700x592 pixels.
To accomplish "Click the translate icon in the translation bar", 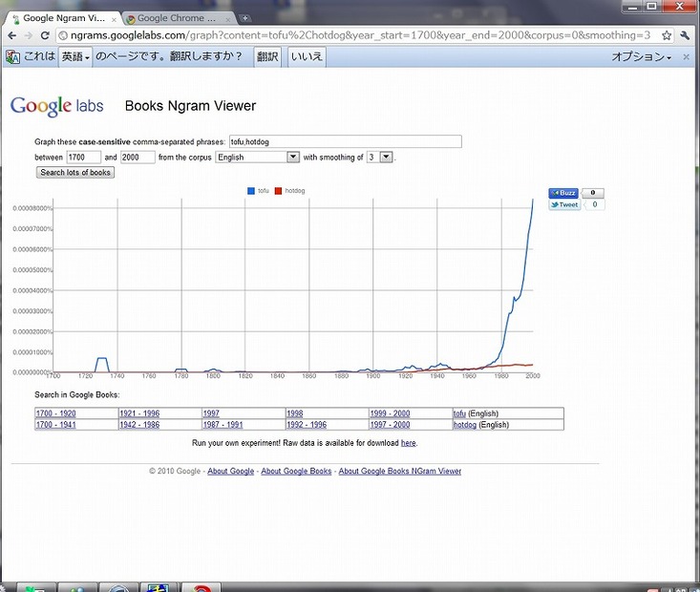I will click(12, 56).
